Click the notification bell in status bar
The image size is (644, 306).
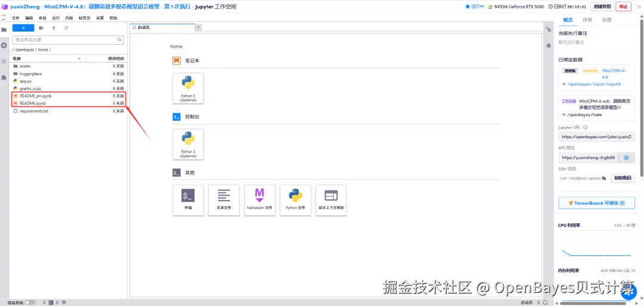tap(544, 302)
